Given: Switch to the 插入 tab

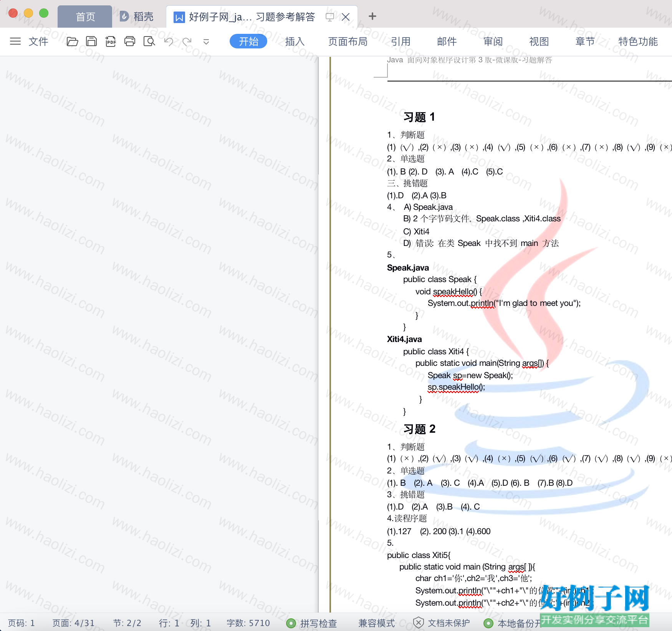Looking at the screenshot, I should pyautogui.click(x=295, y=41).
